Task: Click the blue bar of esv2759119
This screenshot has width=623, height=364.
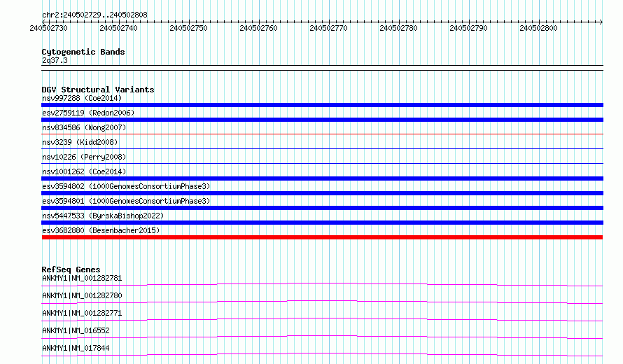Action: click(x=322, y=120)
